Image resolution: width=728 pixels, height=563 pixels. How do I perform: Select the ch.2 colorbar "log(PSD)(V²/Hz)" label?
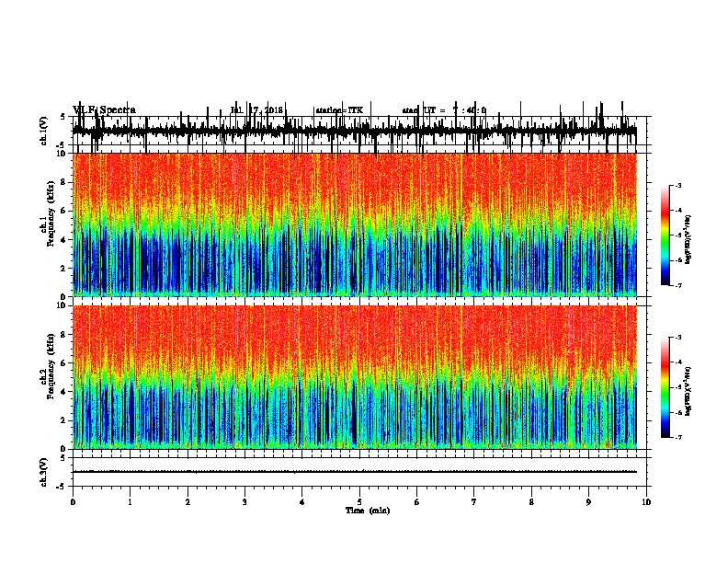coord(688,391)
